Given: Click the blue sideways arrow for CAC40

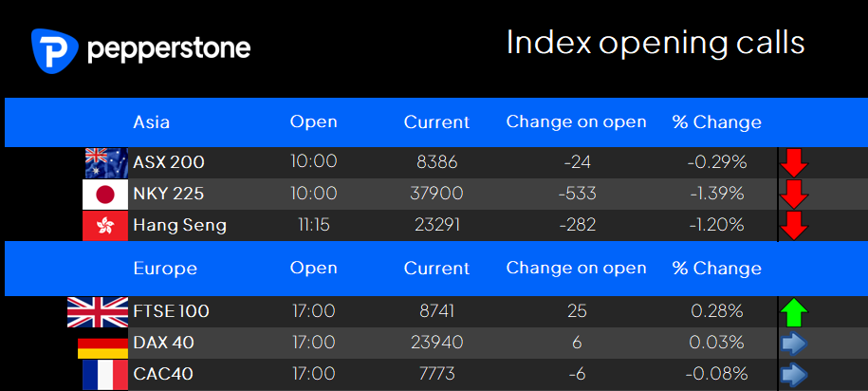Looking at the screenshot, I should pos(794,374).
